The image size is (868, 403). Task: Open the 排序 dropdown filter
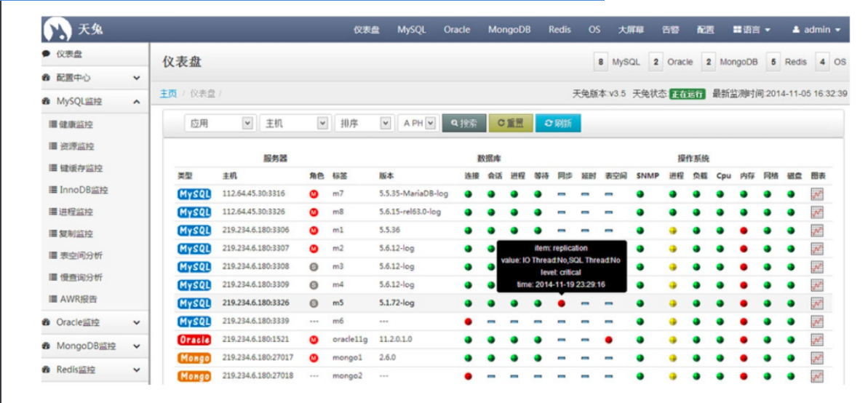[364, 124]
